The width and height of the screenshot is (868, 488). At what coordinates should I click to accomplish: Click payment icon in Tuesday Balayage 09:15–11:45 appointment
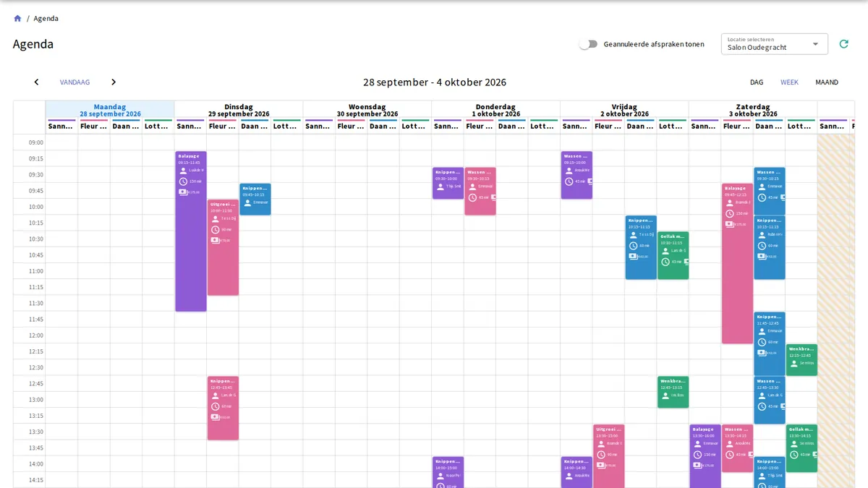(x=183, y=192)
